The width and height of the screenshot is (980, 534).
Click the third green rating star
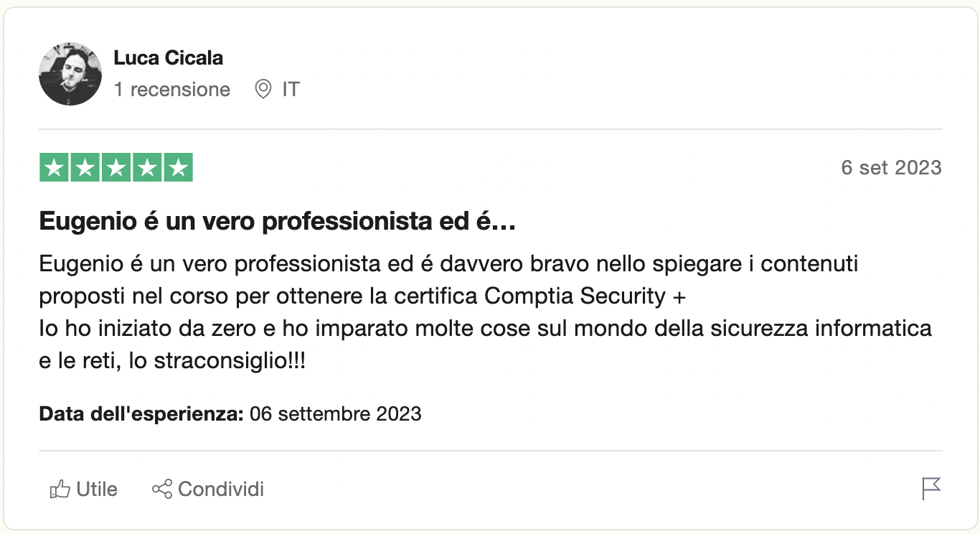(116, 168)
